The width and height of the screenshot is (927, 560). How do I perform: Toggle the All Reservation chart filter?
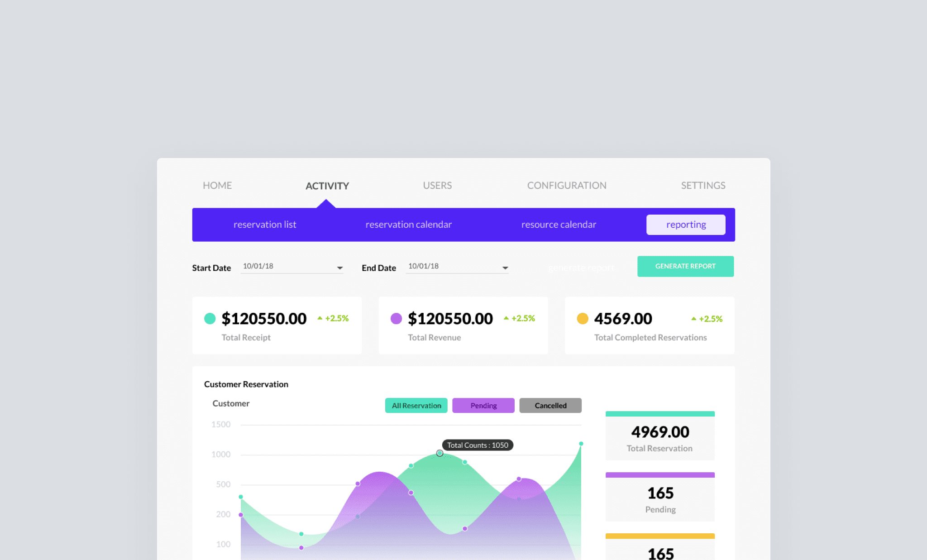click(416, 406)
